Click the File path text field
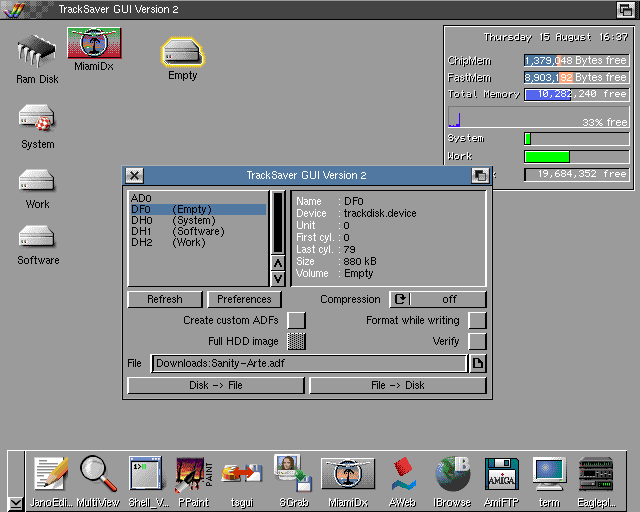The width and height of the screenshot is (640, 512). pos(308,363)
